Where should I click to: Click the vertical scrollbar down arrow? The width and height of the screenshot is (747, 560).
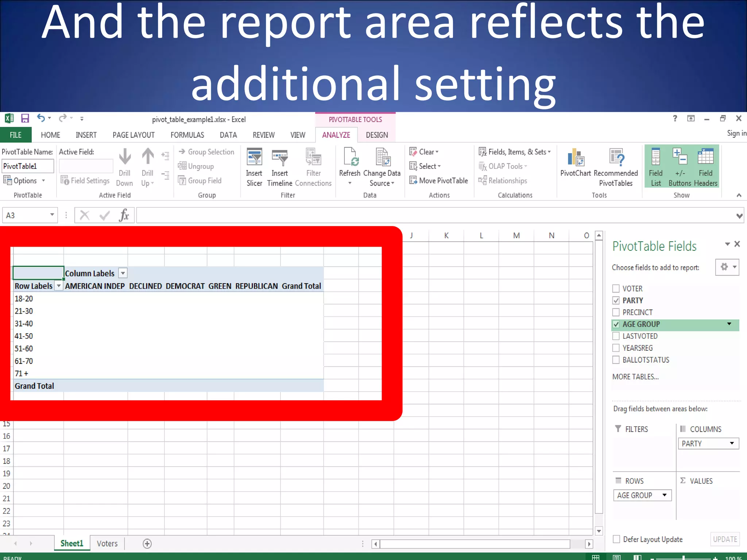pyautogui.click(x=599, y=531)
